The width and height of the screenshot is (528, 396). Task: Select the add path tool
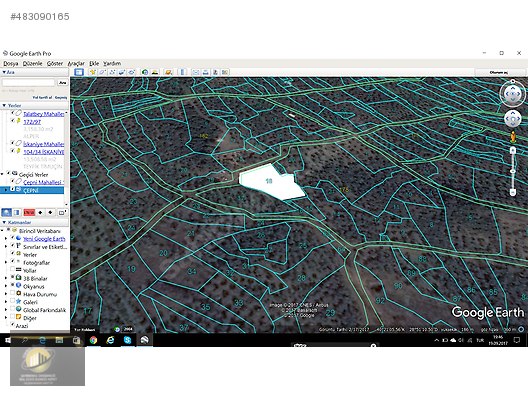click(x=112, y=72)
